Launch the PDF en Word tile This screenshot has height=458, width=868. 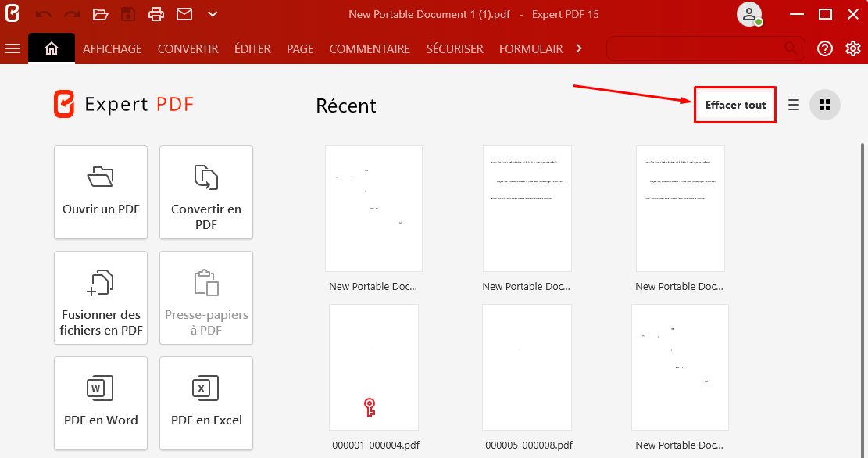pos(101,403)
